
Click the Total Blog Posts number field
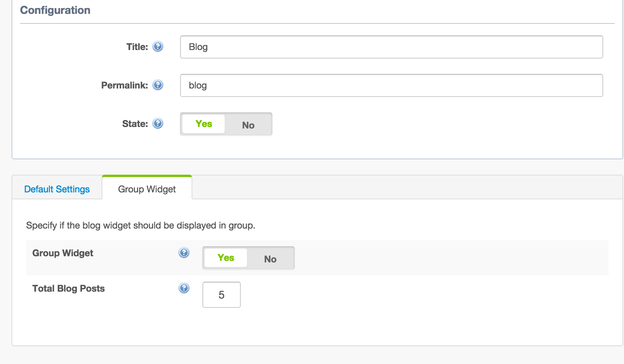tap(221, 295)
